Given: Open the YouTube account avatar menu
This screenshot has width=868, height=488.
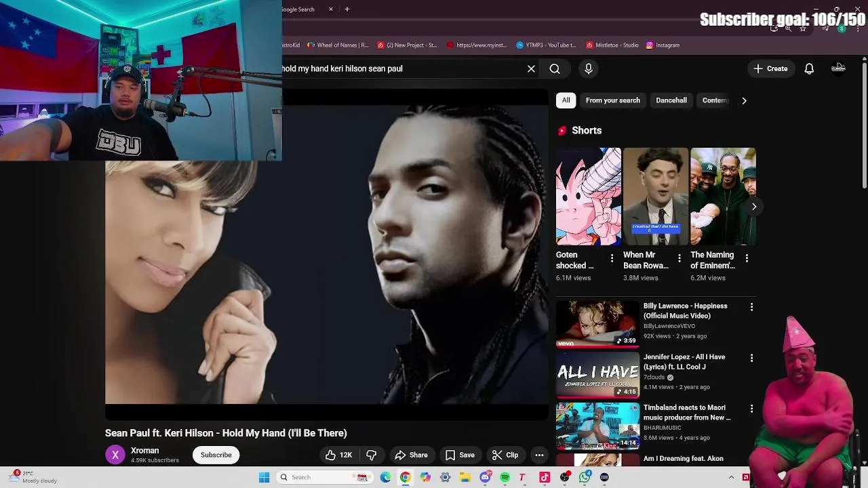Looking at the screenshot, I should (838, 68).
